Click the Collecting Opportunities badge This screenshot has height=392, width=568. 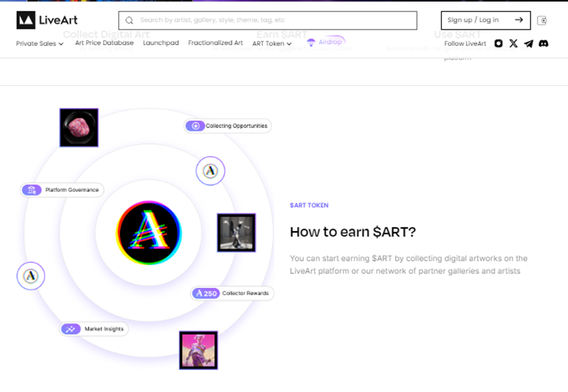(x=227, y=126)
